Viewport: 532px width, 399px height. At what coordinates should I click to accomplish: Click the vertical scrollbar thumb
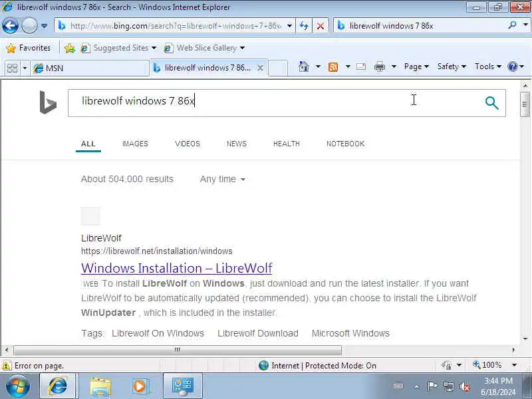click(x=525, y=104)
